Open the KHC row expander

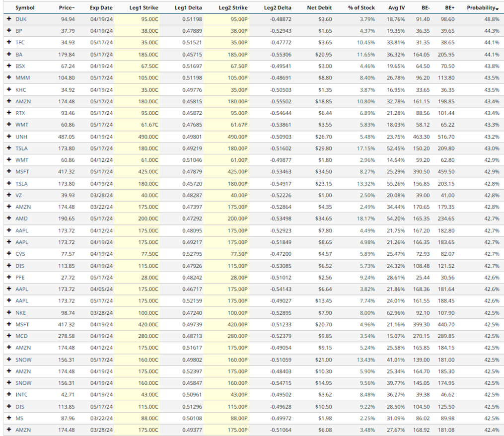click(x=9, y=90)
